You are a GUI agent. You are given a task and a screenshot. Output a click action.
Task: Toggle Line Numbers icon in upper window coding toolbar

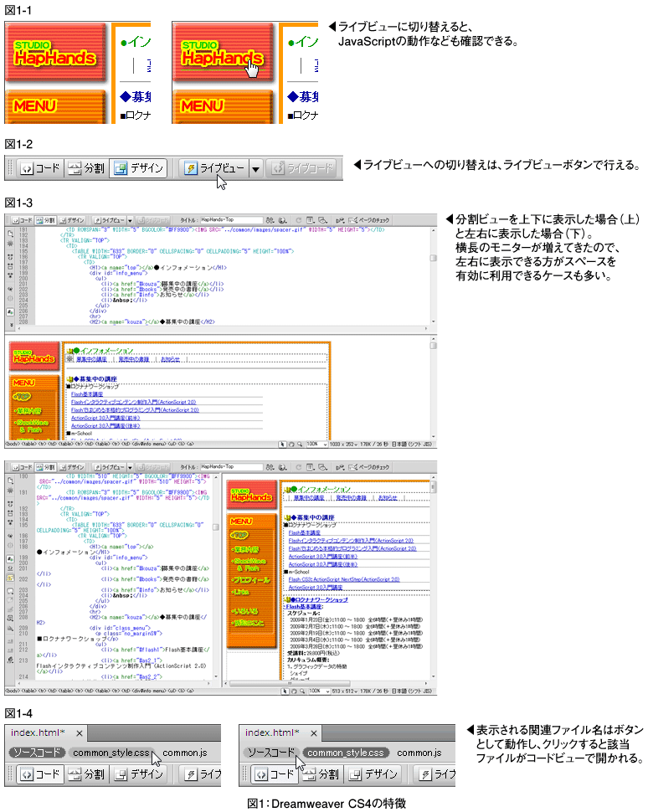tap(10, 312)
